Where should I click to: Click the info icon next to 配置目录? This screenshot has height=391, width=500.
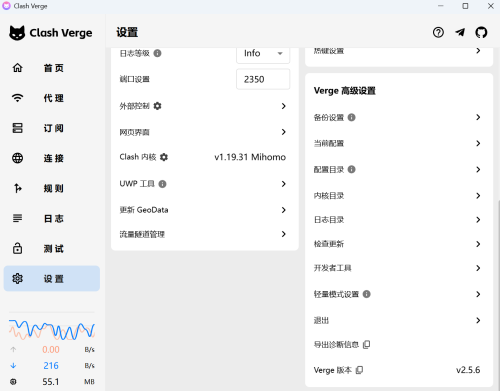point(351,170)
